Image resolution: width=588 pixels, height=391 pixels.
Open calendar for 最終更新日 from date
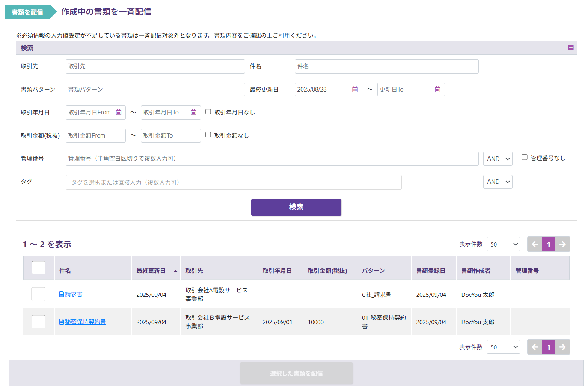355,89
